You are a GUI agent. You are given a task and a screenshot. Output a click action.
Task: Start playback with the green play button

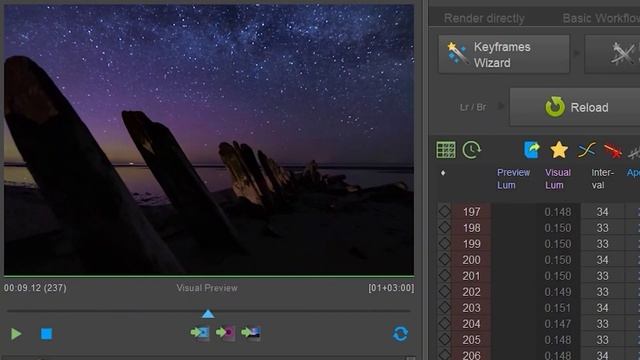point(16,334)
